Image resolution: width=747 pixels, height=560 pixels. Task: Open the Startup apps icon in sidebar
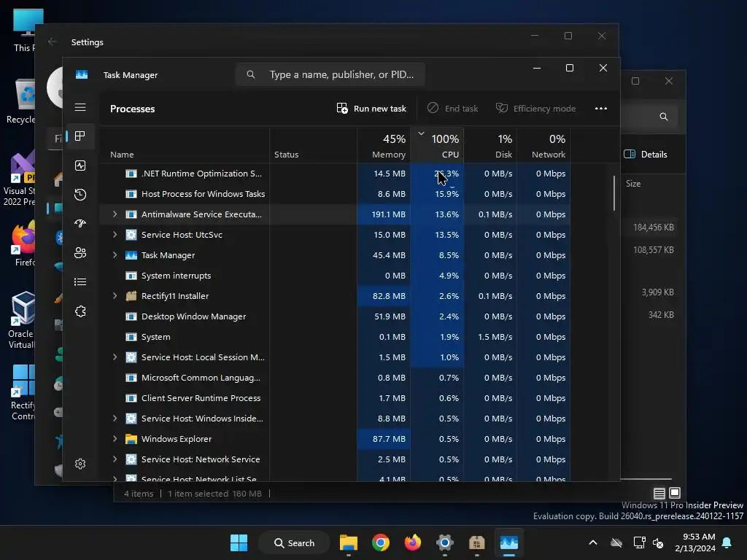pos(80,223)
